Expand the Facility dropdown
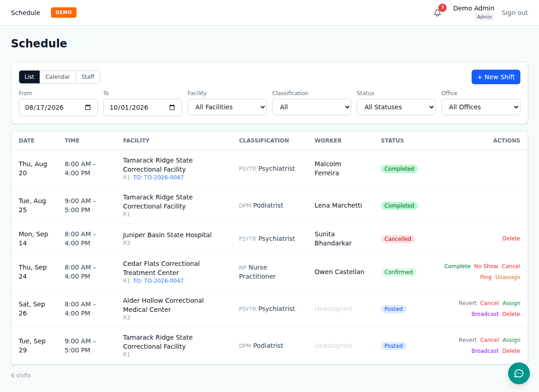The width and height of the screenshot is (539, 392). tap(227, 107)
